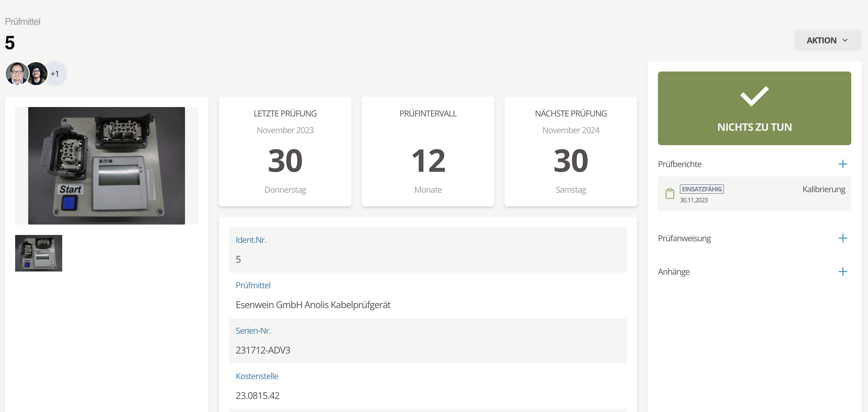
Task: Add a Prüfanweisung with plus icon
Action: coord(842,238)
